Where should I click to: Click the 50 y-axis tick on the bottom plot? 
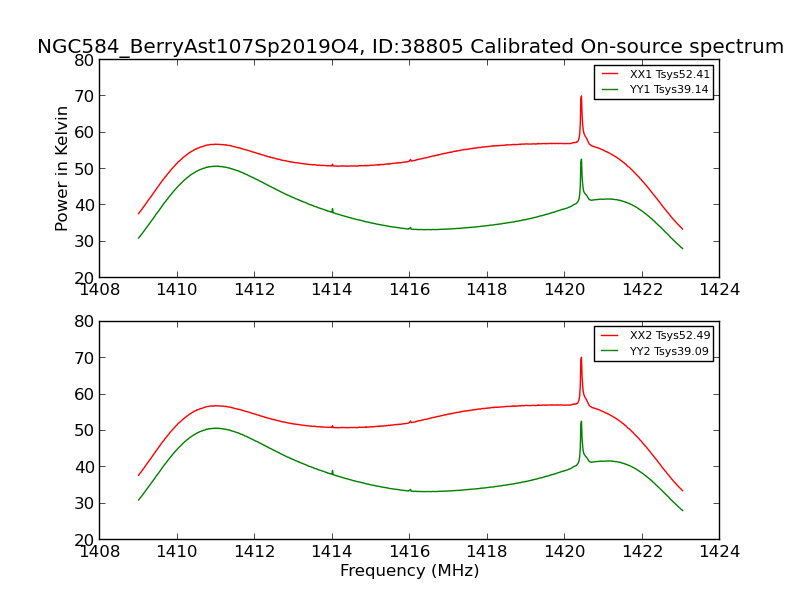tap(84, 431)
